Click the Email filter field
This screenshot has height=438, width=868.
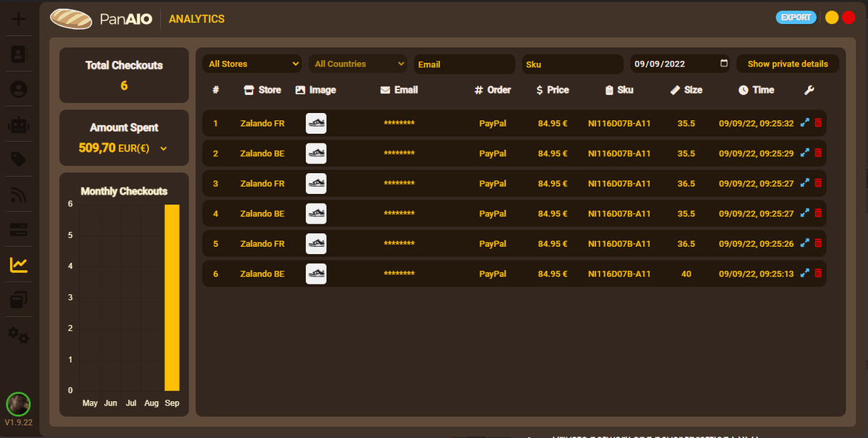[x=464, y=64]
